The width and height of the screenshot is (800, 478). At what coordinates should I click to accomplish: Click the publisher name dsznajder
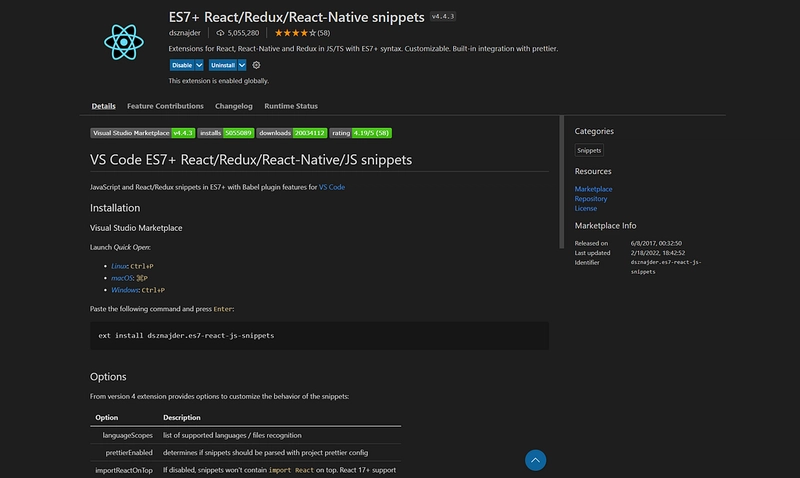(x=185, y=33)
